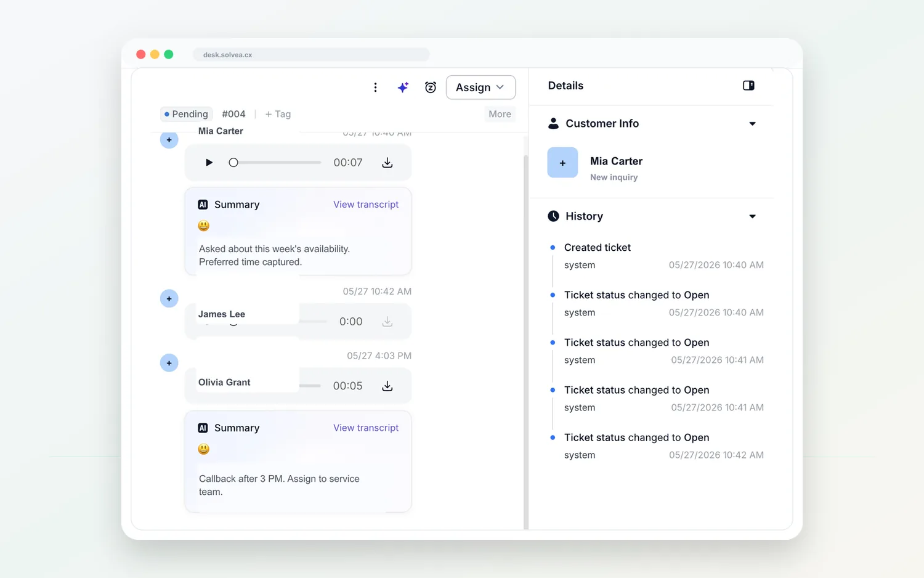Click the "Asked about this week's availability" text
Screen dimensions: 924x578
click(274, 249)
